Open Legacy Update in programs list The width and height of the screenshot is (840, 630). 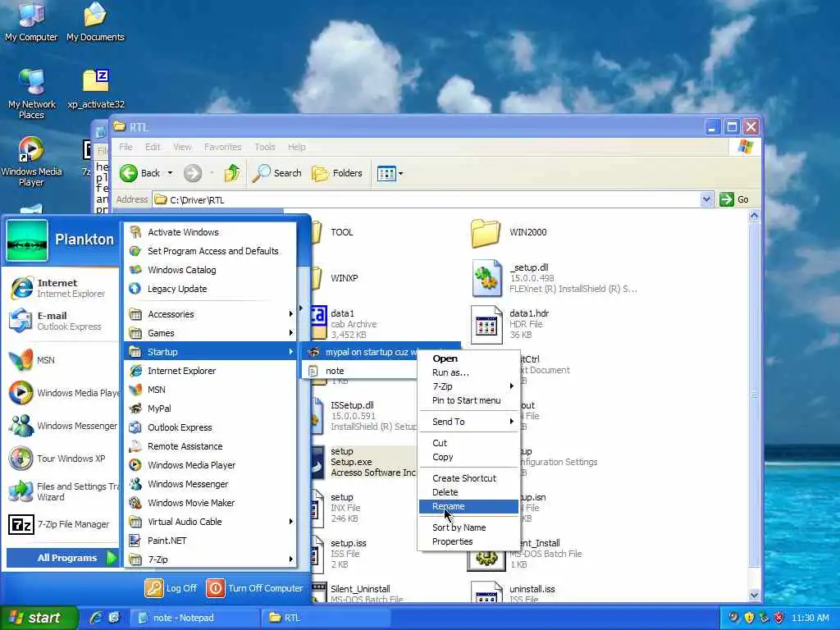tap(211, 289)
